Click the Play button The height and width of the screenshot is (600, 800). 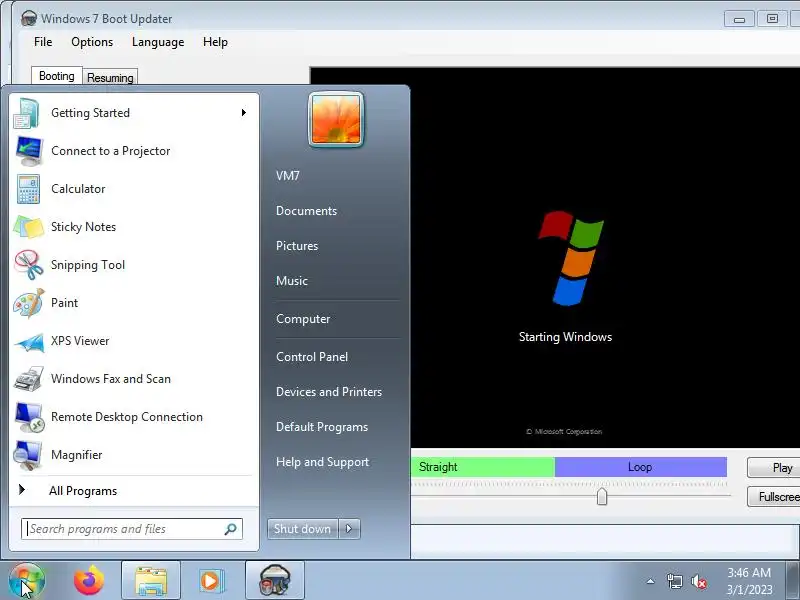click(773, 468)
